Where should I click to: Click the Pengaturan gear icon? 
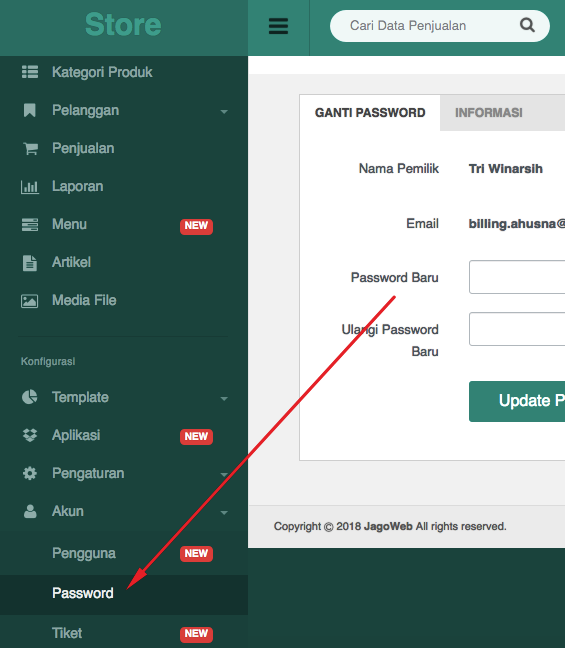[30, 473]
